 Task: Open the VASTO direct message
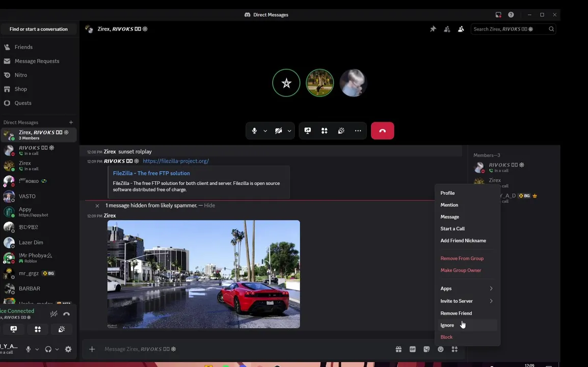coord(39,196)
